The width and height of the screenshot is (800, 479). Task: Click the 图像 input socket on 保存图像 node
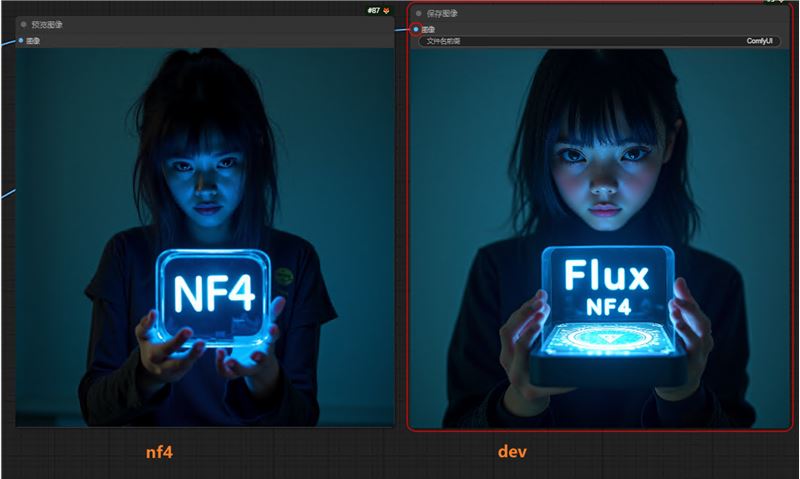[x=416, y=30]
